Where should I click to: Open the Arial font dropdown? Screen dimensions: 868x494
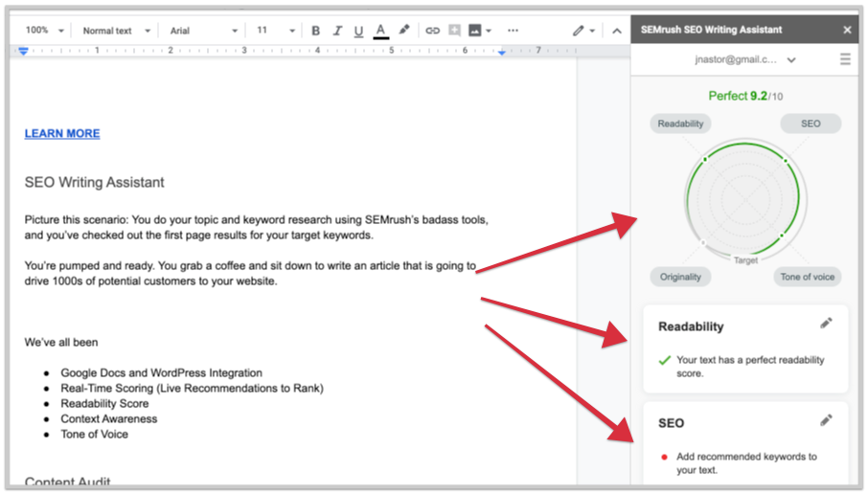[x=204, y=31]
